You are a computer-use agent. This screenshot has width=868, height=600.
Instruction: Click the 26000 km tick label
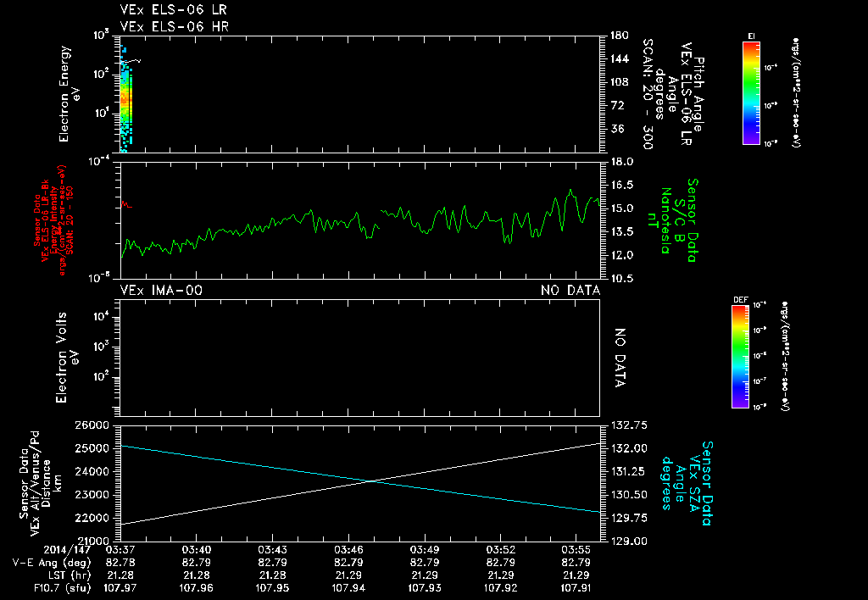[x=92, y=425]
